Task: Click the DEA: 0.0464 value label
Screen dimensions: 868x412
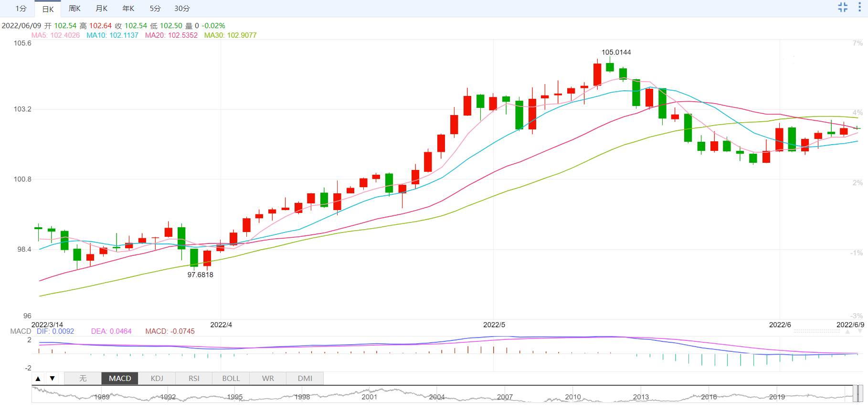Action: [111, 331]
